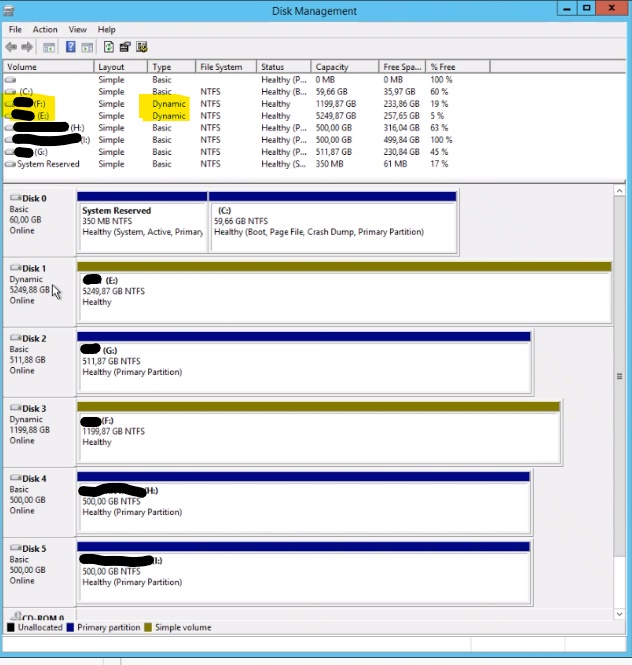Select the Disk 0 drive icon
This screenshot has width=632, height=665.
pyautogui.click(x=15, y=198)
